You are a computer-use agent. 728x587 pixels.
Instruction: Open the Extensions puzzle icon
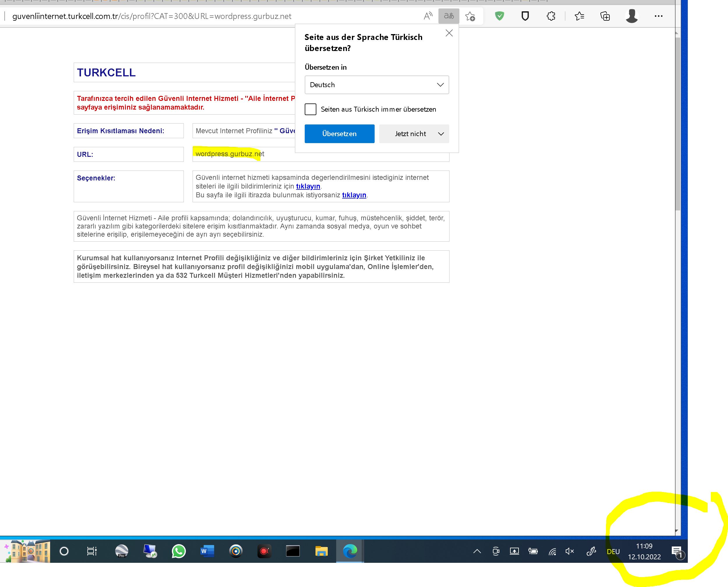tap(551, 16)
